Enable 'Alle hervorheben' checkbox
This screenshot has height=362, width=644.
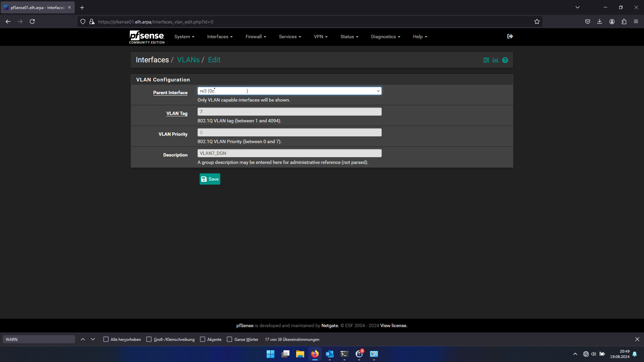coord(106,339)
